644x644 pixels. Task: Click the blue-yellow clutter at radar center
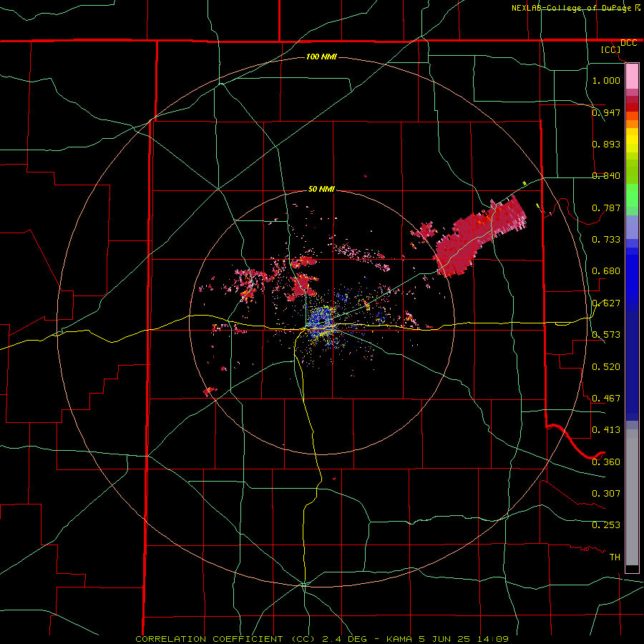point(321,321)
